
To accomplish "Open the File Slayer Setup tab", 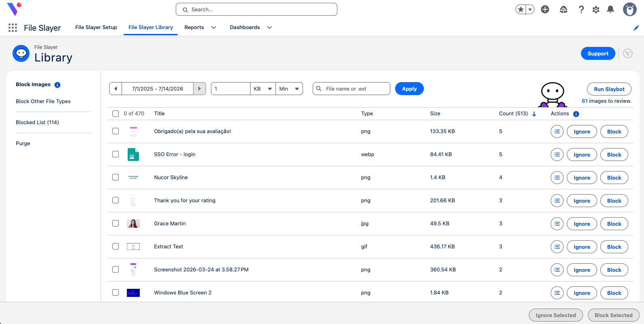I will [x=96, y=28].
